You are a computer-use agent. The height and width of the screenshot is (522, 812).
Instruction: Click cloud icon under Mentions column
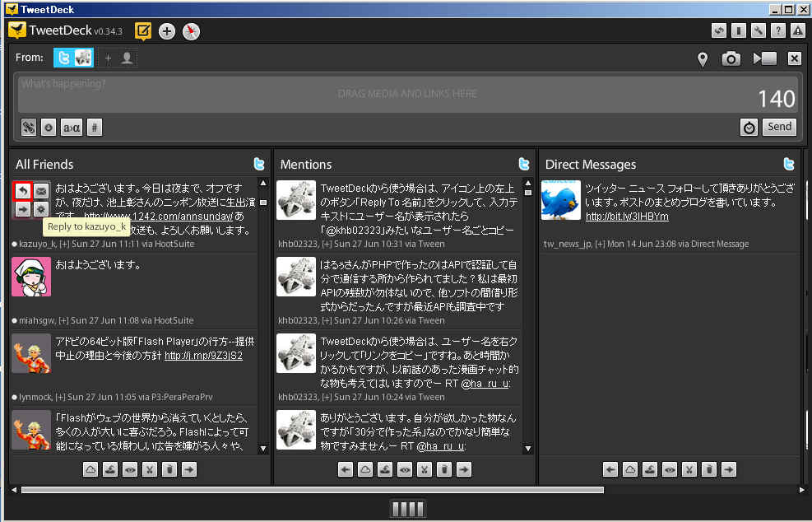click(365, 469)
